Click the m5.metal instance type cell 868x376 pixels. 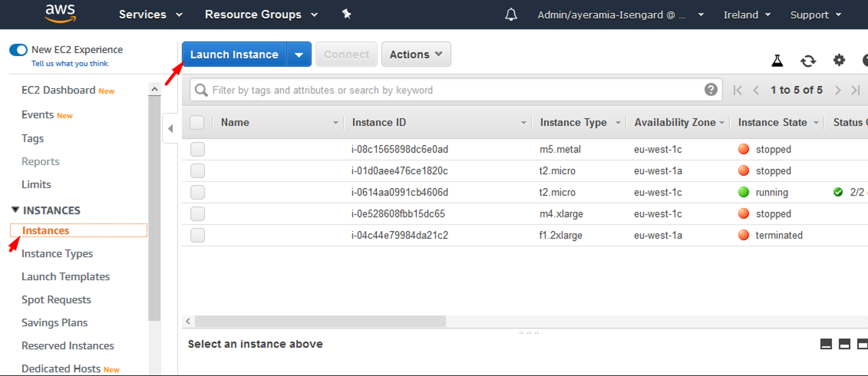click(x=560, y=149)
